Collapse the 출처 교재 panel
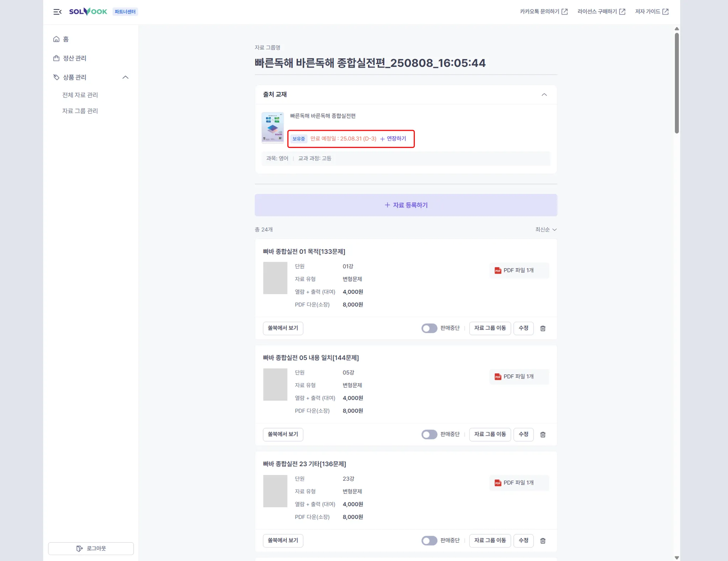 click(544, 95)
